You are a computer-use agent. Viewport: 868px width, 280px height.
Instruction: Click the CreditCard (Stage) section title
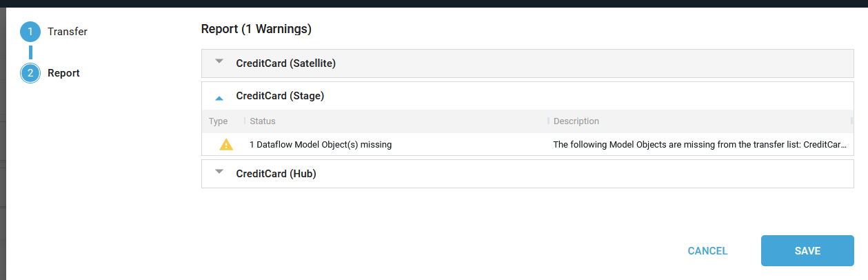click(280, 96)
